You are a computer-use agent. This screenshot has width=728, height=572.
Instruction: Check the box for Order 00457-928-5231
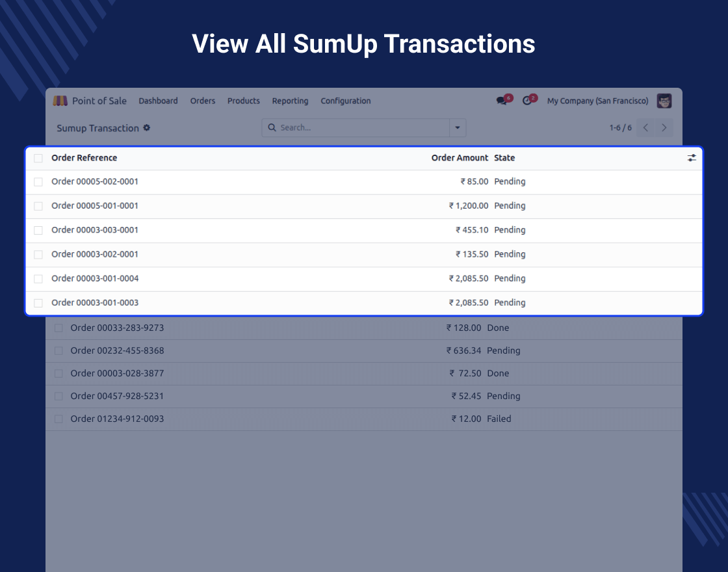pos(58,396)
